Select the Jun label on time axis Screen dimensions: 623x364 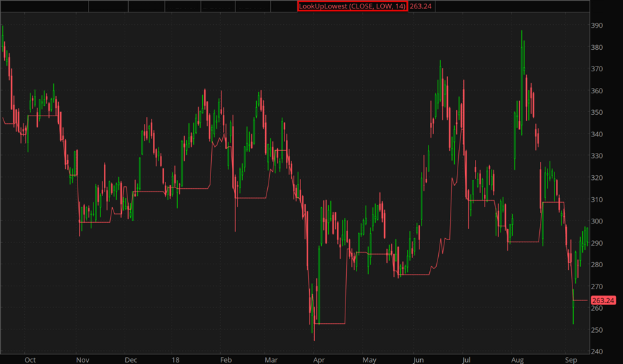pyautogui.click(x=418, y=360)
